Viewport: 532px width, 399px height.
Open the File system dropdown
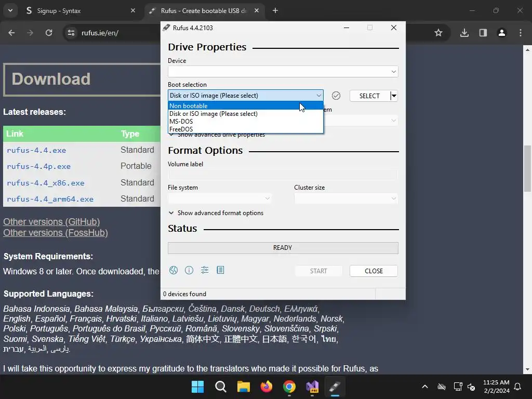coord(220,198)
